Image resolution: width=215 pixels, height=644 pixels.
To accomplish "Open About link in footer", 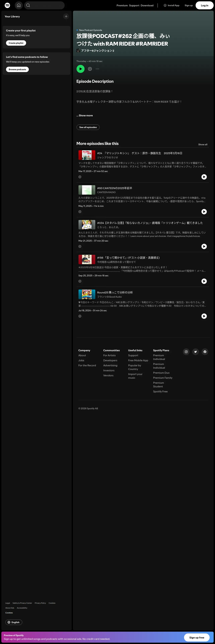I will [x=82, y=355].
